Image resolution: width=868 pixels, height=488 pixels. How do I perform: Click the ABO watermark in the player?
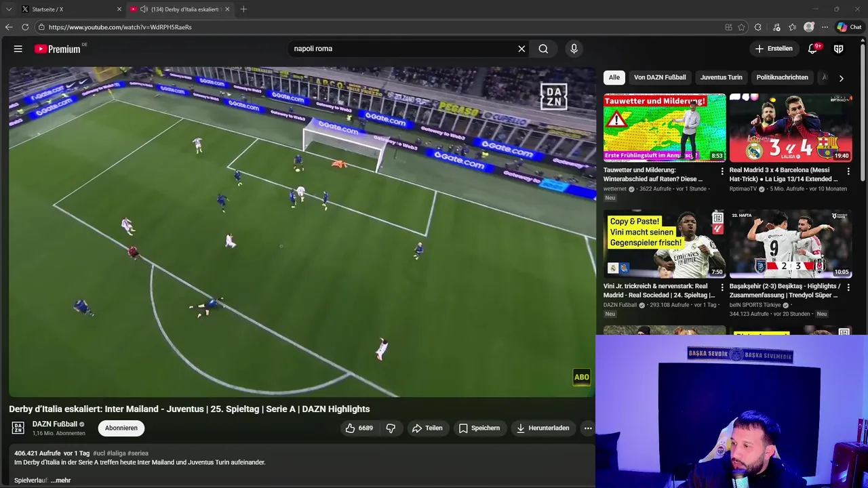[581, 378]
